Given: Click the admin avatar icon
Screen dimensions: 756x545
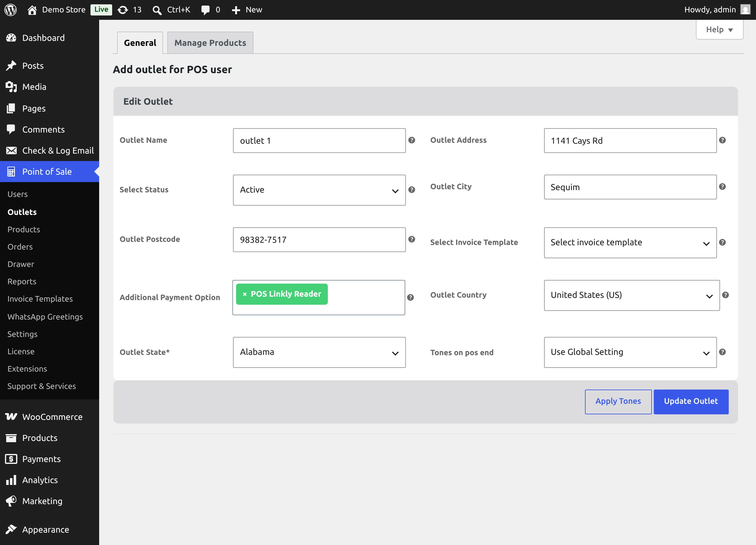Looking at the screenshot, I should tap(745, 10).
